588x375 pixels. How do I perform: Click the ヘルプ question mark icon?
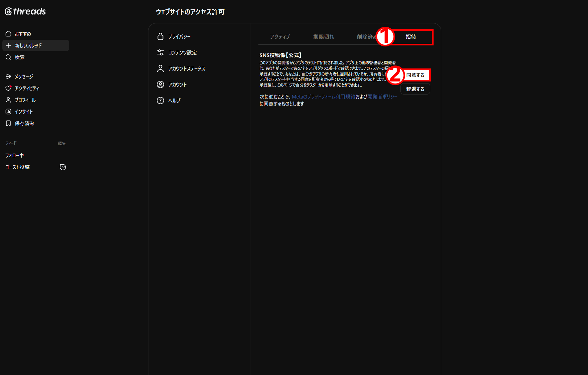pyautogui.click(x=160, y=101)
